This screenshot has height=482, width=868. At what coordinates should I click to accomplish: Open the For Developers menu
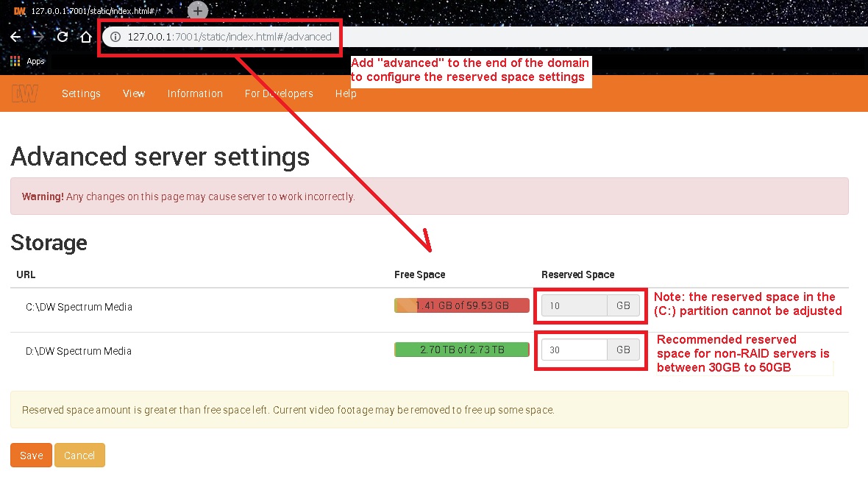279,93
